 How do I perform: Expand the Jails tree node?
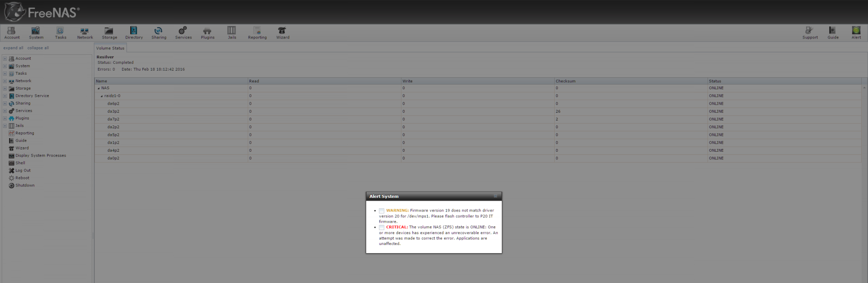point(5,126)
